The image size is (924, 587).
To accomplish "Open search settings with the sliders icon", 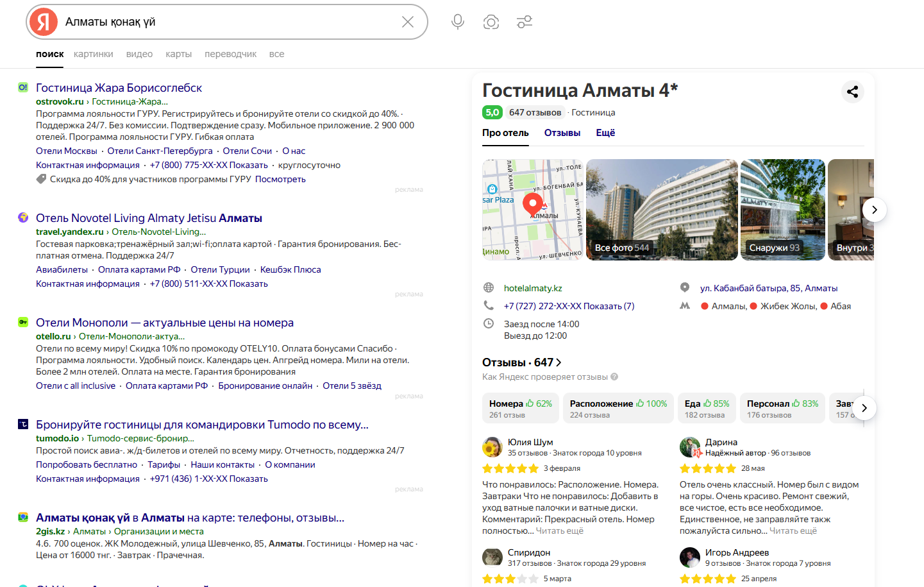I will click(x=525, y=22).
